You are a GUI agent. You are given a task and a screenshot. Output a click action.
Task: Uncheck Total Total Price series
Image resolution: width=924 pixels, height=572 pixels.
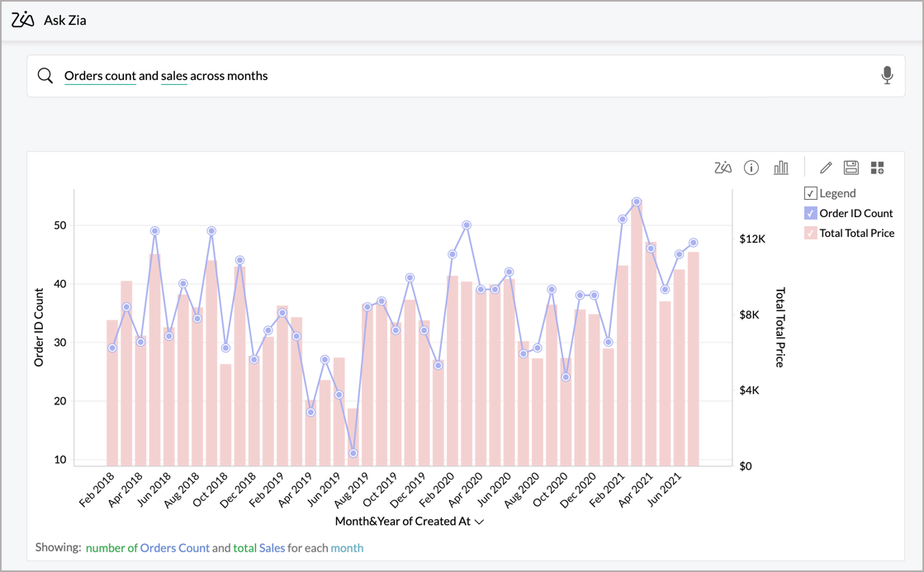point(810,233)
